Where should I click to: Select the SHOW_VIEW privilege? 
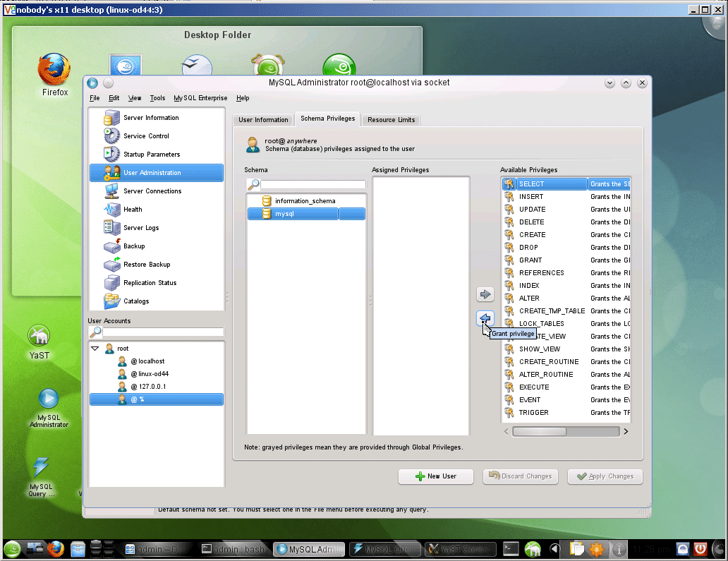[x=566, y=349]
